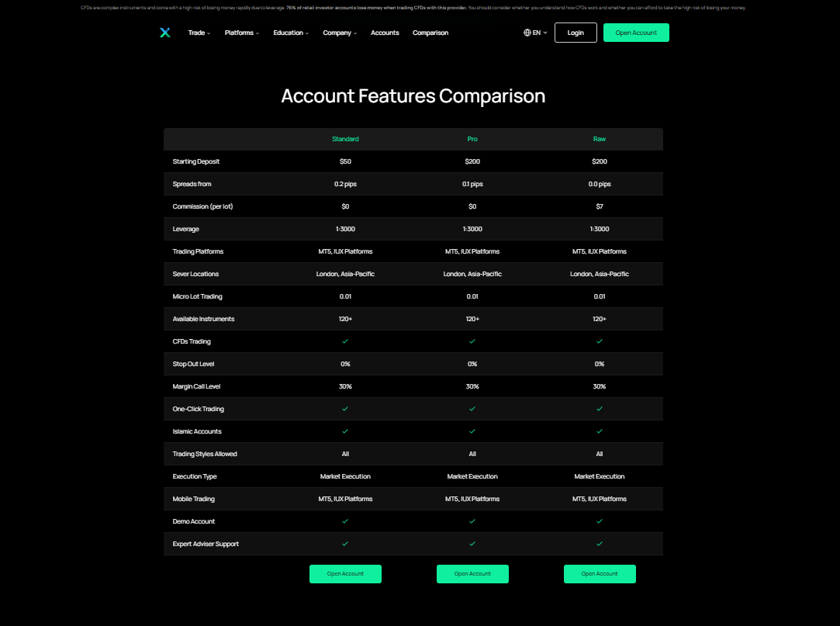Toggle the Pro CFDs Trading checkmark
Image resolution: width=840 pixels, height=626 pixels.
point(472,341)
